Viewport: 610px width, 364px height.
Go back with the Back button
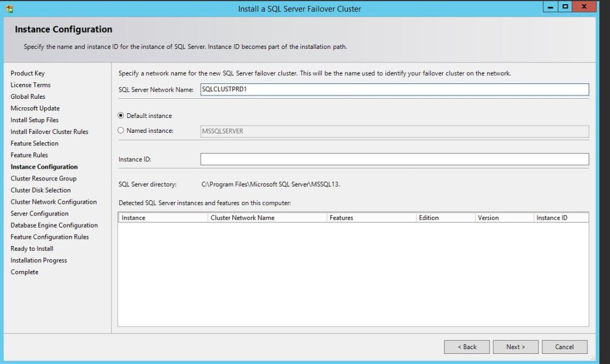466,347
